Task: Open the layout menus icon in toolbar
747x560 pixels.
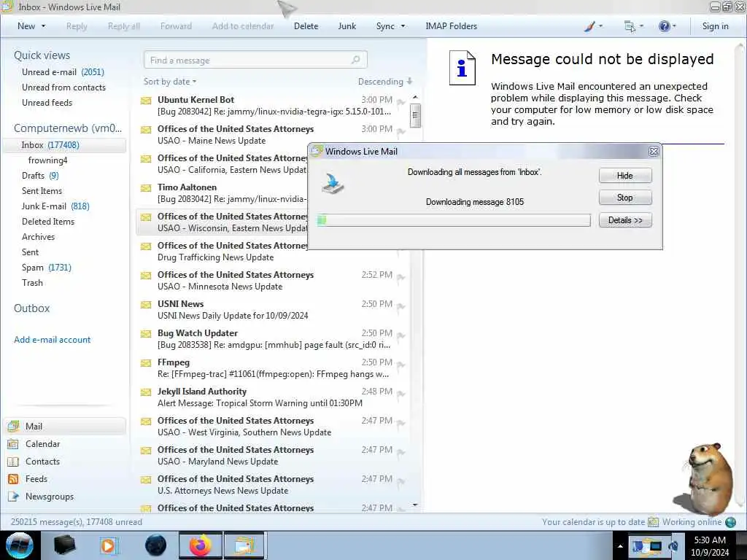Action: point(630,26)
